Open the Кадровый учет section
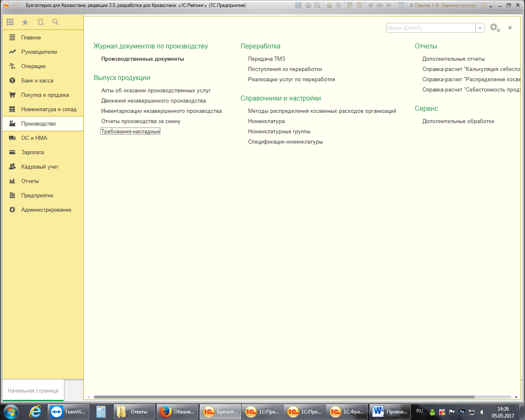Screen dimensions: 525x420 pos(43,167)
